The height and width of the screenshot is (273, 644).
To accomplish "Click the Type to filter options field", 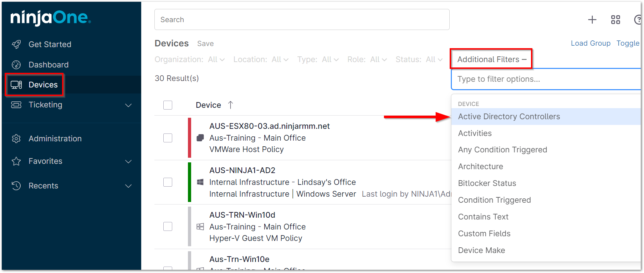I will [x=546, y=79].
